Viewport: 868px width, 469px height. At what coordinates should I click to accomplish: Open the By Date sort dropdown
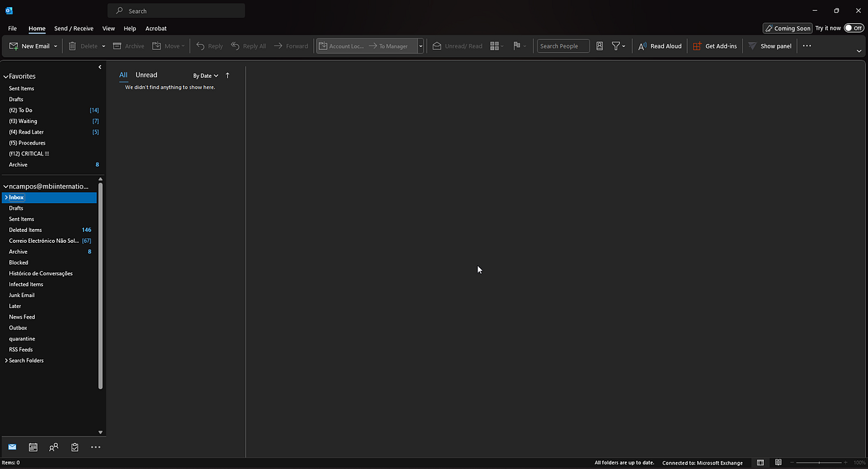click(x=205, y=75)
